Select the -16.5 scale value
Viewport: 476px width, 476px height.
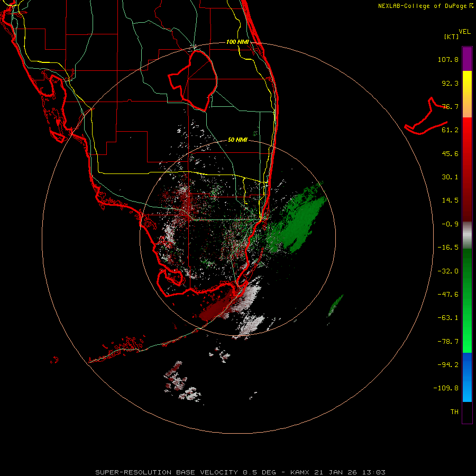coord(448,248)
